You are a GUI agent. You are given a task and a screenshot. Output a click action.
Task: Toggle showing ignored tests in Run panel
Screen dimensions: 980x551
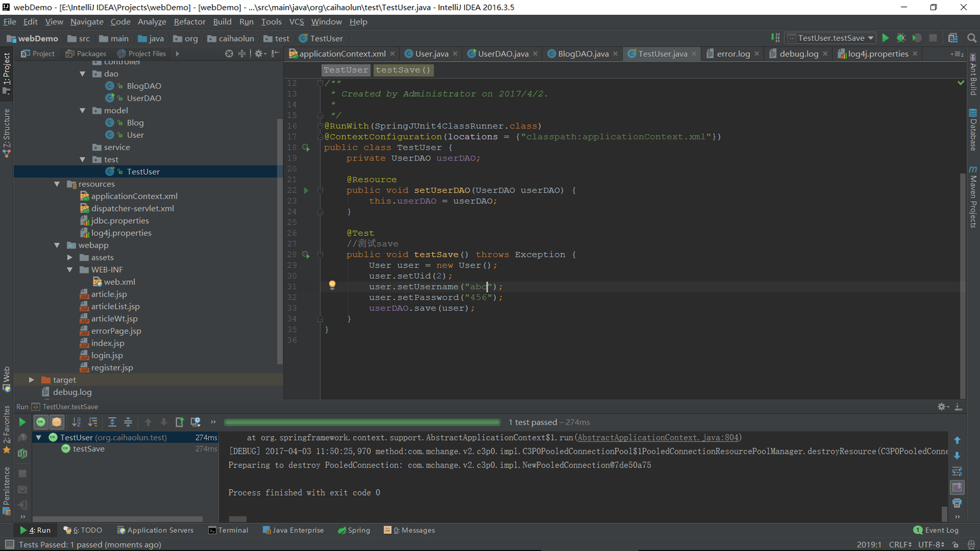56,422
